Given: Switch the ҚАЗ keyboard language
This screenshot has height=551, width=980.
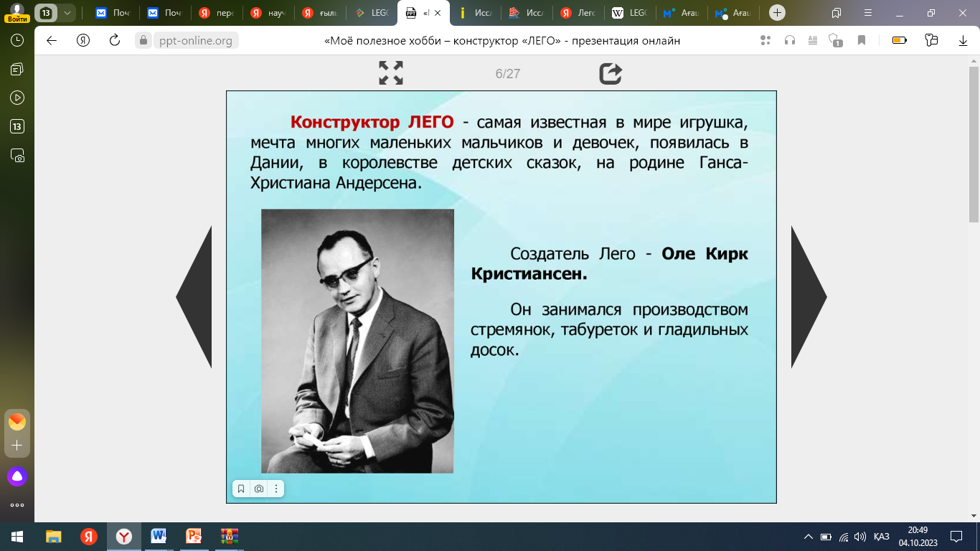Looking at the screenshot, I should point(882,537).
